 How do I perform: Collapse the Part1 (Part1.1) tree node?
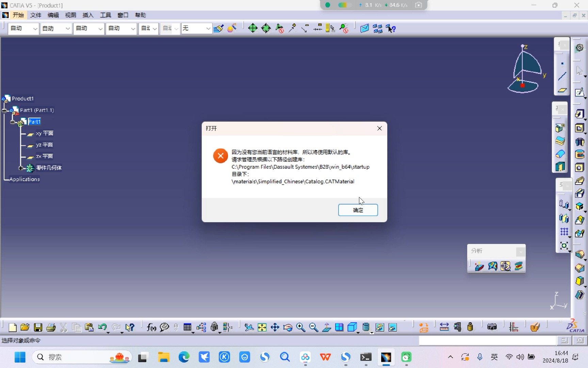(x=5, y=110)
